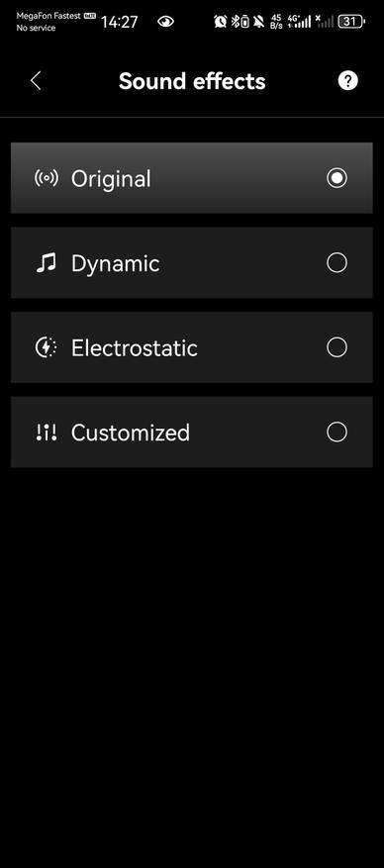Screen dimensions: 384x868
Task: Tap the muted bell status icon
Action: 258,22
